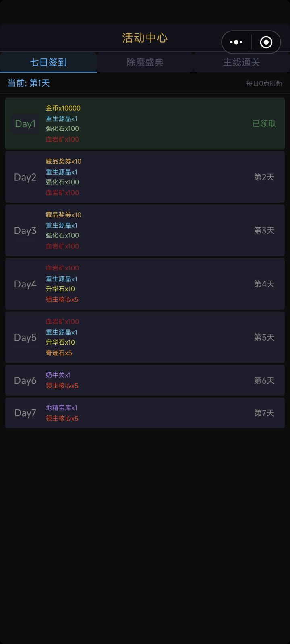Click the 已领取 status on Day1

[264, 124]
